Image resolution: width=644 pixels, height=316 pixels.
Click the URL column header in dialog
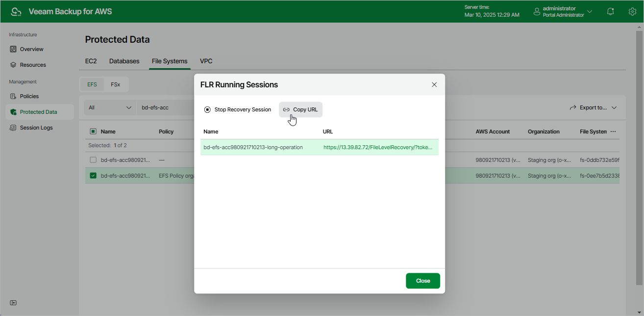click(x=328, y=132)
